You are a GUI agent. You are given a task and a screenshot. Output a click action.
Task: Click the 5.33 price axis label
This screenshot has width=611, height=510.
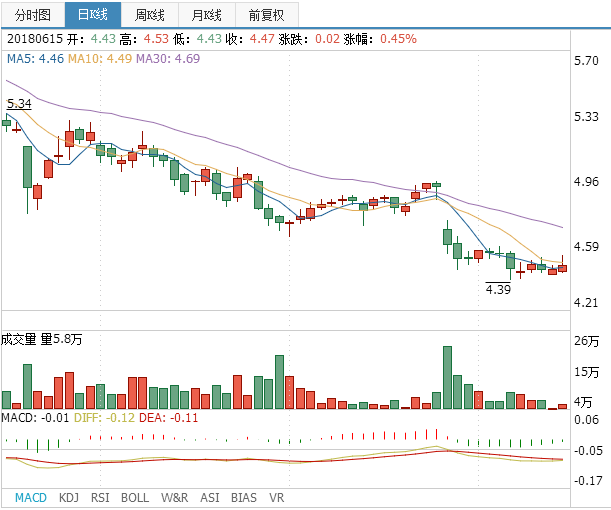tap(586, 117)
